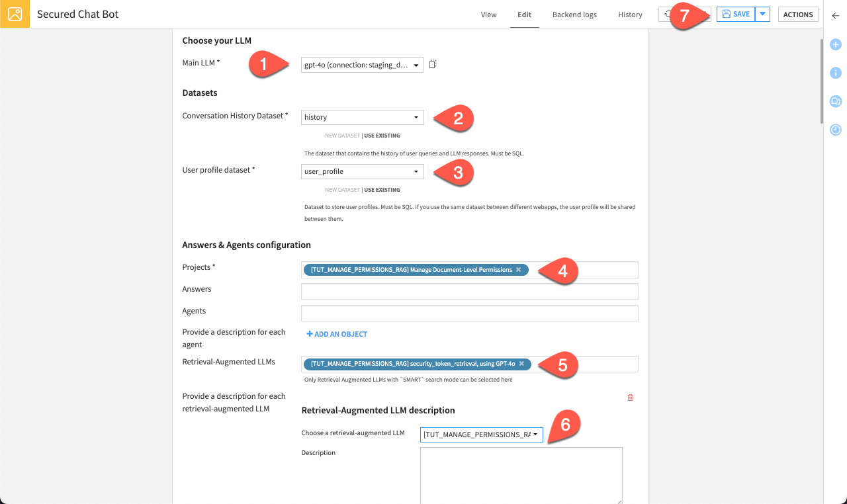
Task: Remove the Manage Document-Level Permissions project tag
Action: click(519, 269)
